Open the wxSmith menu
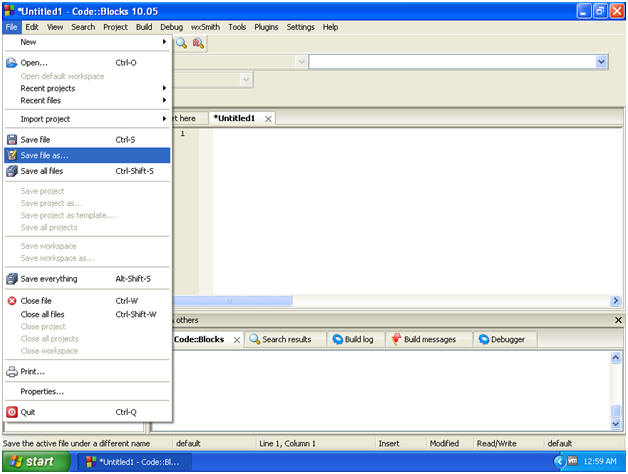628x474 pixels. pyautogui.click(x=205, y=27)
